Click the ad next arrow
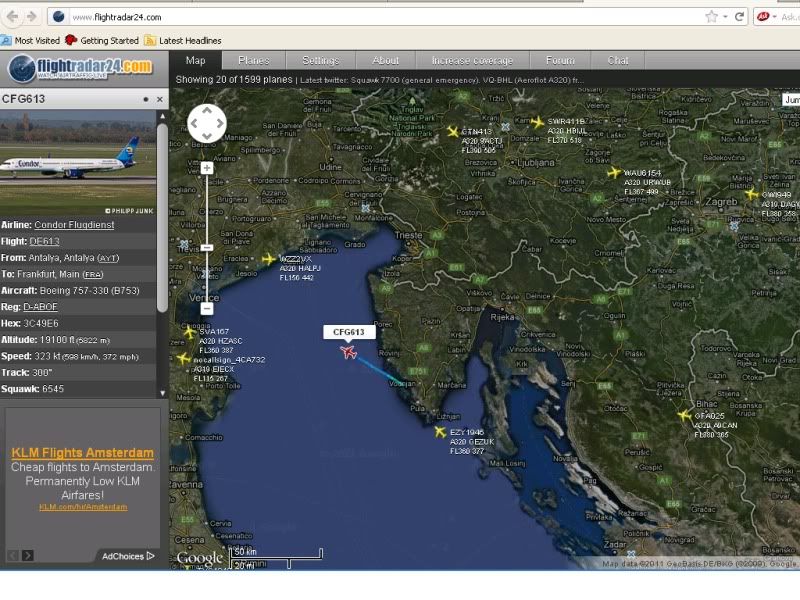 28,556
